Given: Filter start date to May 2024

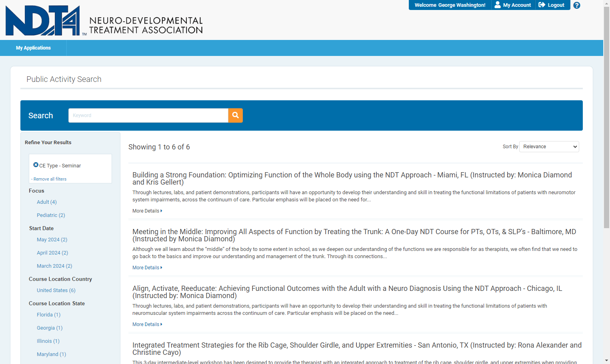Looking at the screenshot, I should (x=52, y=240).
